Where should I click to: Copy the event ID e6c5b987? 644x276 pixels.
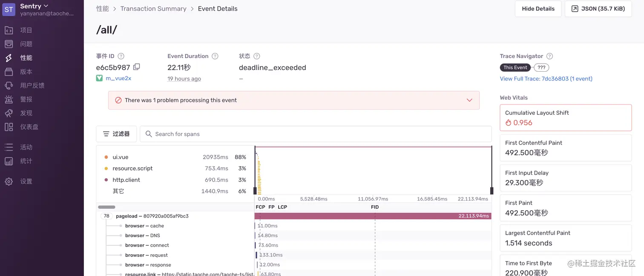pyautogui.click(x=136, y=67)
